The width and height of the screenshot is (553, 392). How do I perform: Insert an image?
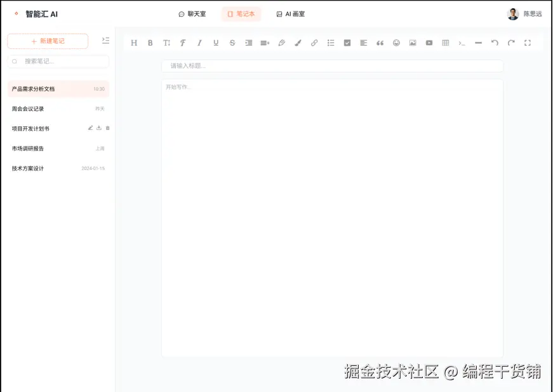pos(413,43)
